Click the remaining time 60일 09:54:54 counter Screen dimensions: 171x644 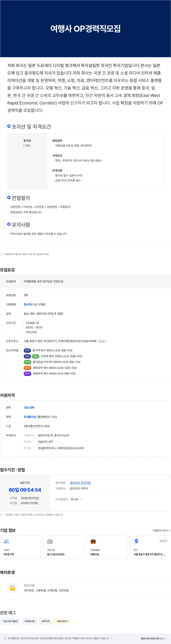pyautogui.click(x=25, y=490)
